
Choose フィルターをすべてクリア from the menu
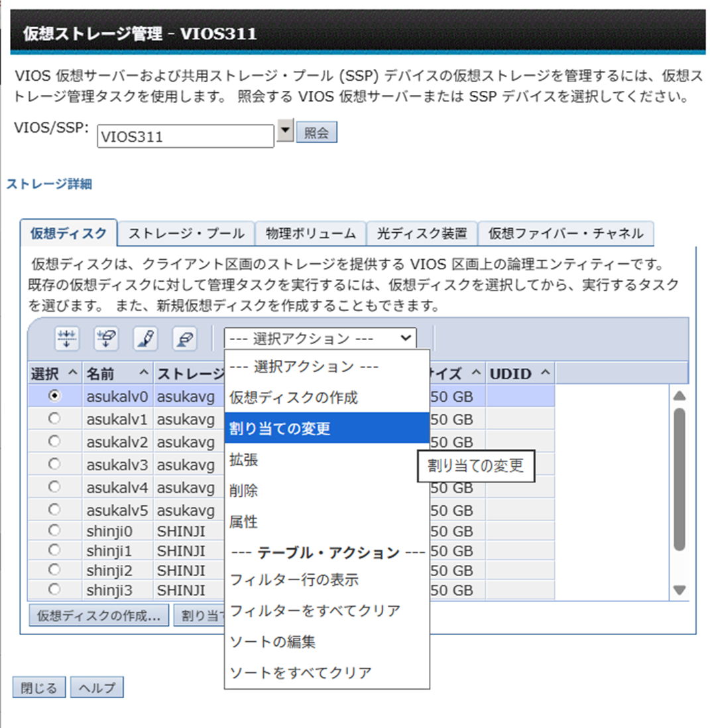[326, 611]
